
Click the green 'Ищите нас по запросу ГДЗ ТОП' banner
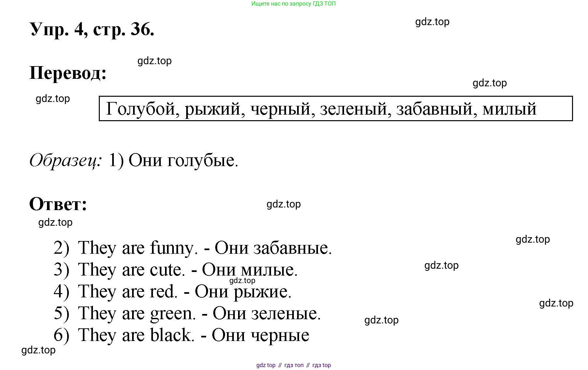(294, 4)
